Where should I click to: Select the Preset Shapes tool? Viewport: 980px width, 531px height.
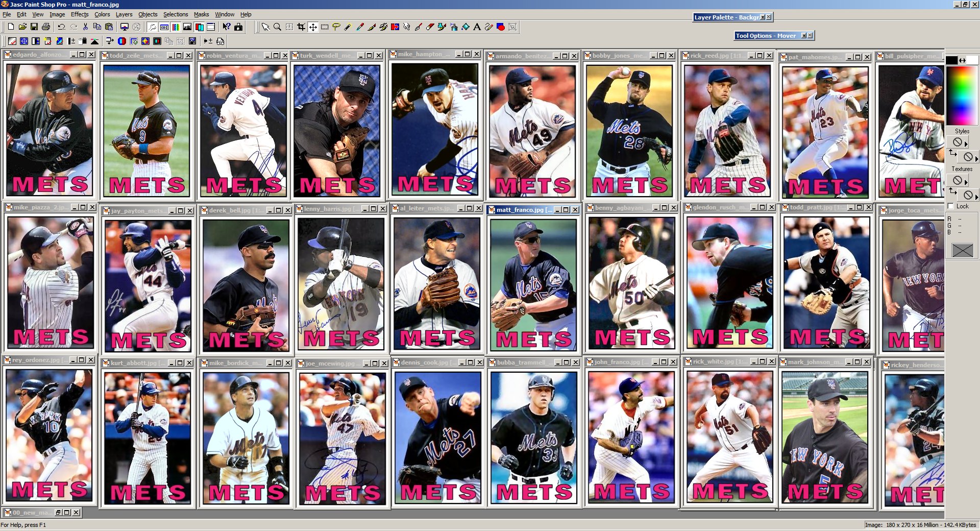click(501, 27)
